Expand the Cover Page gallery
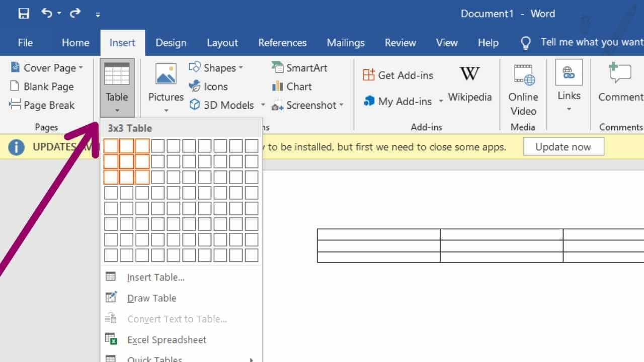 coord(48,67)
